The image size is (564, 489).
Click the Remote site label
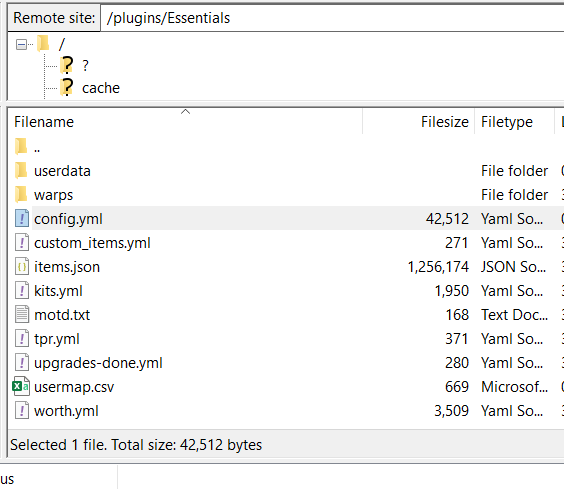coord(54,18)
